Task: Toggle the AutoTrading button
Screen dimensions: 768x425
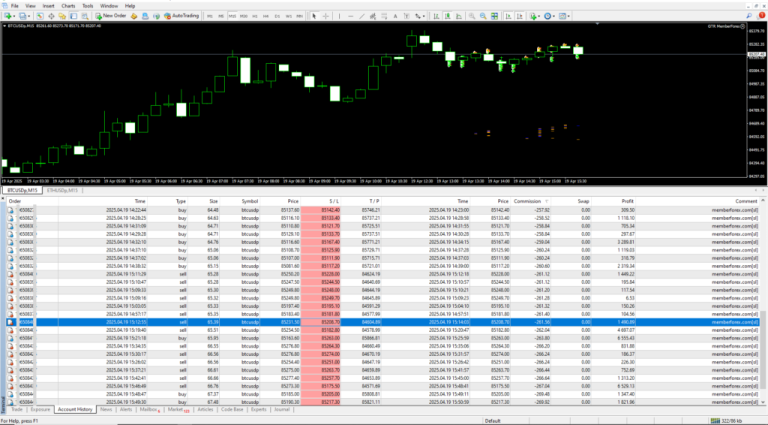Action: click(181, 16)
